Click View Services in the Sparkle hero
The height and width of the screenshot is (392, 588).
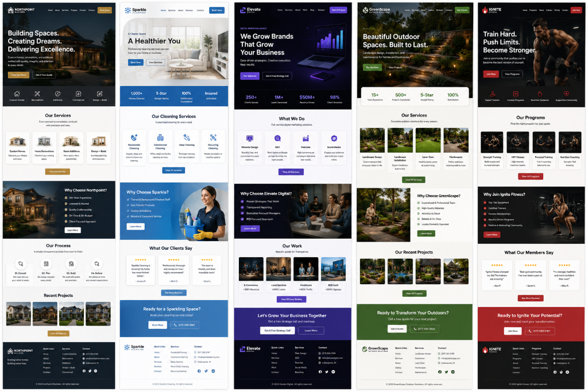(155, 62)
